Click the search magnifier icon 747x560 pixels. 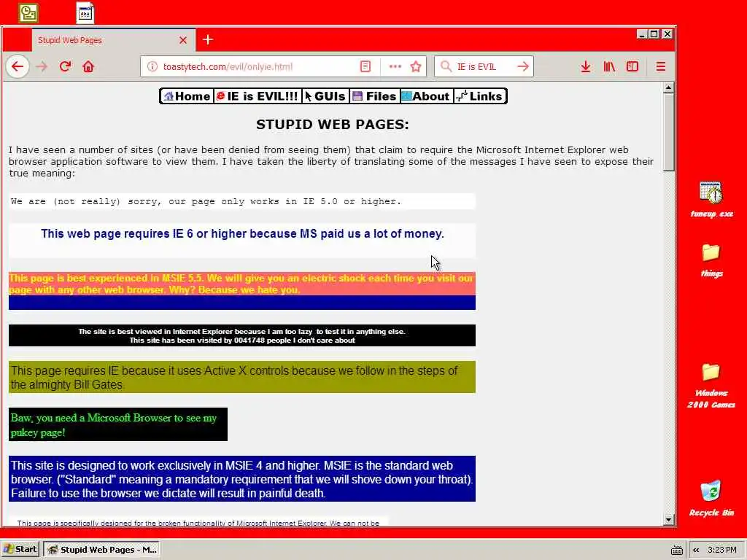click(446, 66)
